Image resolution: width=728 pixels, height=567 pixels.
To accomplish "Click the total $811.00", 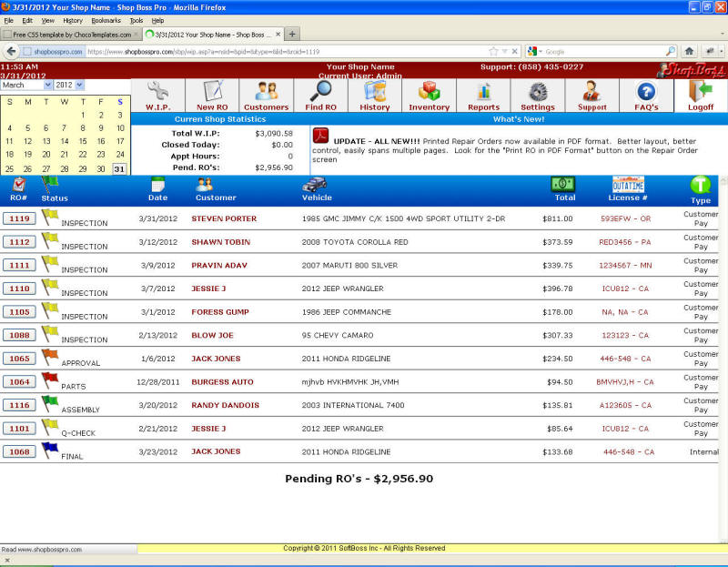I will point(557,218).
